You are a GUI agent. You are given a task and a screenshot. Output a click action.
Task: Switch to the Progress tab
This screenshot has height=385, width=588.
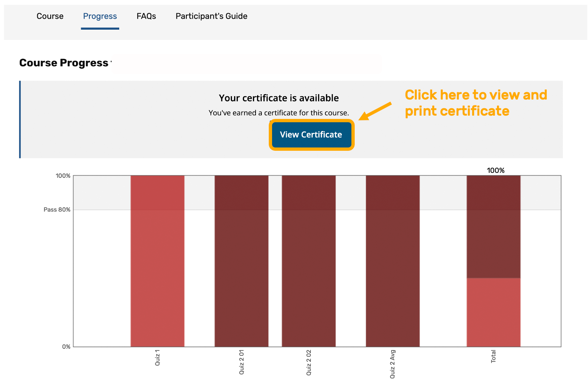tap(100, 16)
